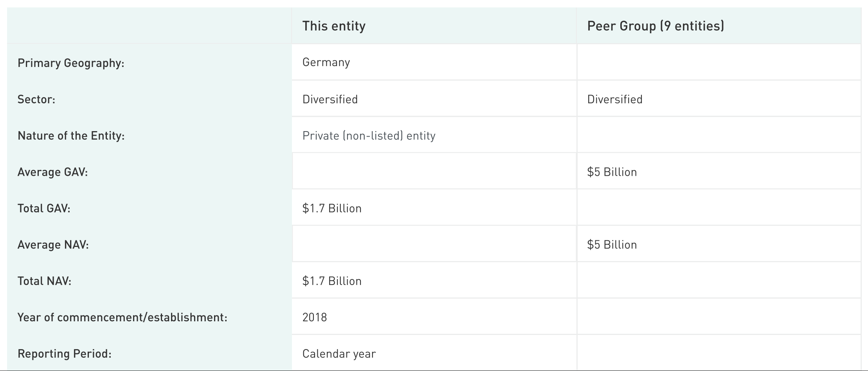
Task: Click the "2018" establishment year cell
Action: pyautogui.click(x=315, y=317)
